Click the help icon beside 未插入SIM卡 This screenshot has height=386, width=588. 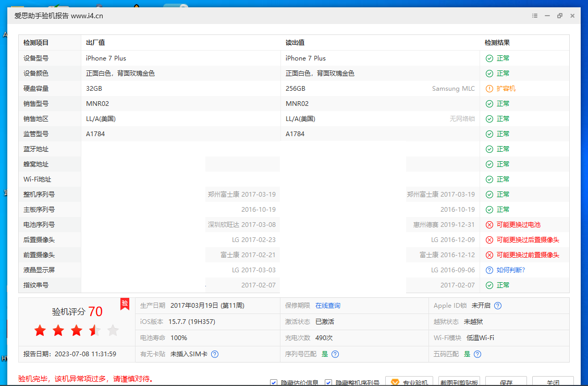(215, 354)
